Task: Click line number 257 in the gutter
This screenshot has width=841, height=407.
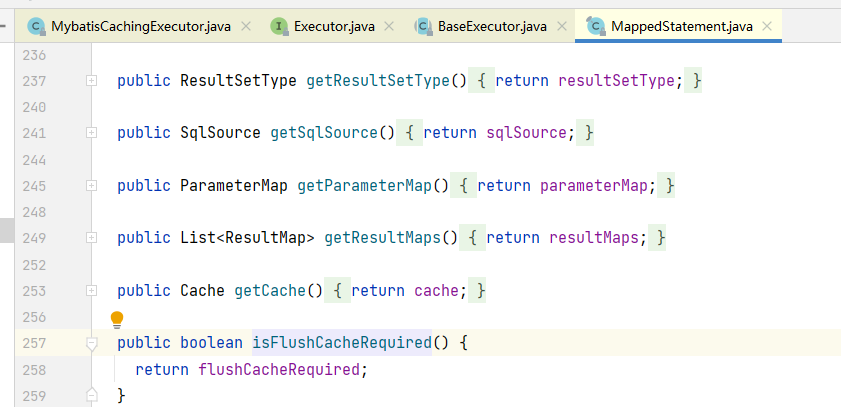Action: [35, 343]
